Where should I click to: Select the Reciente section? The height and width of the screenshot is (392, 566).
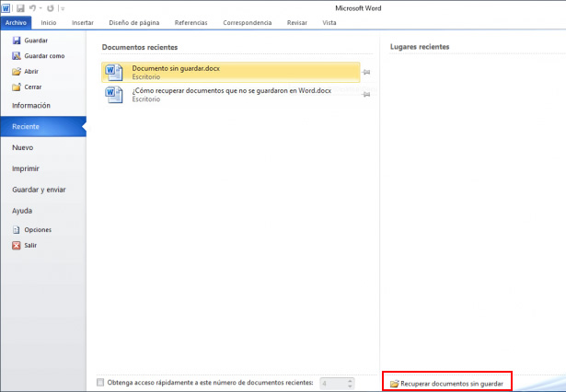click(x=43, y=126)
